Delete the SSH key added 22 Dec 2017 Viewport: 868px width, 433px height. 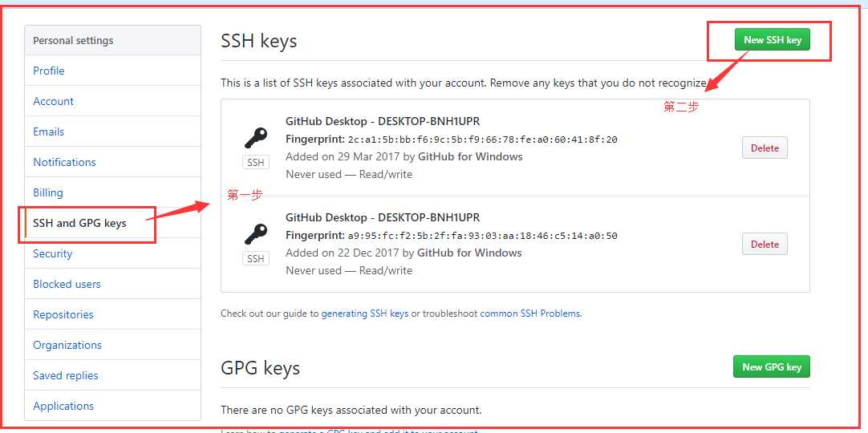point(765,245)
